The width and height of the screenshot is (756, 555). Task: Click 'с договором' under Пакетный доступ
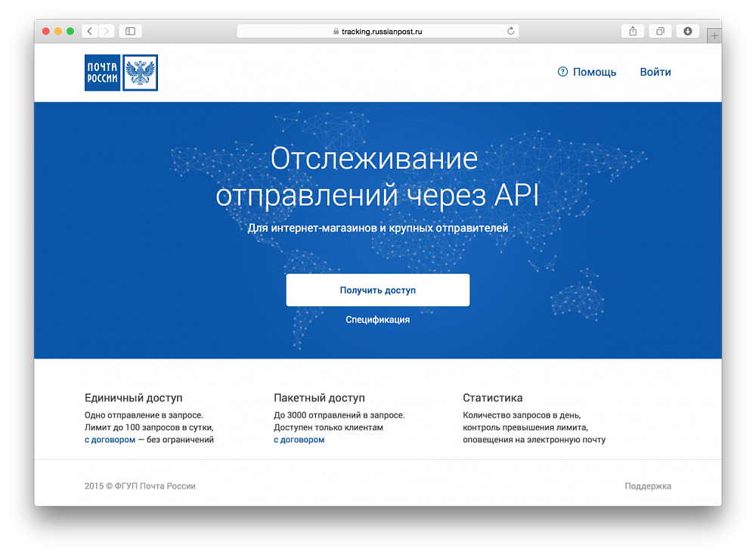pos(299,439)
